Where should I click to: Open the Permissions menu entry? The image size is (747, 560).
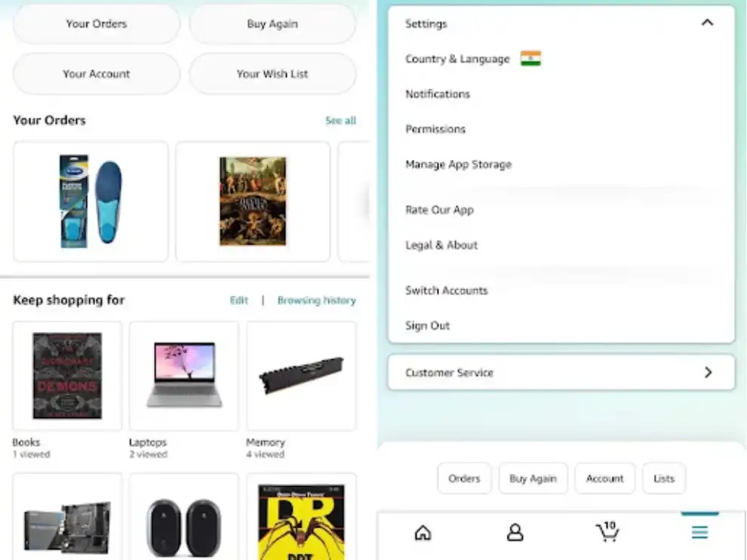click(435, 129)
